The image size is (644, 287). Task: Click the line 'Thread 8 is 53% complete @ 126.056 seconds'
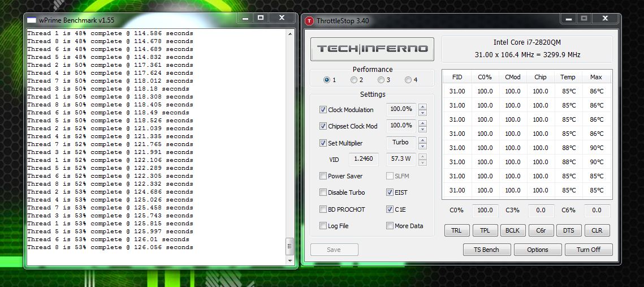tap(110, 247)
